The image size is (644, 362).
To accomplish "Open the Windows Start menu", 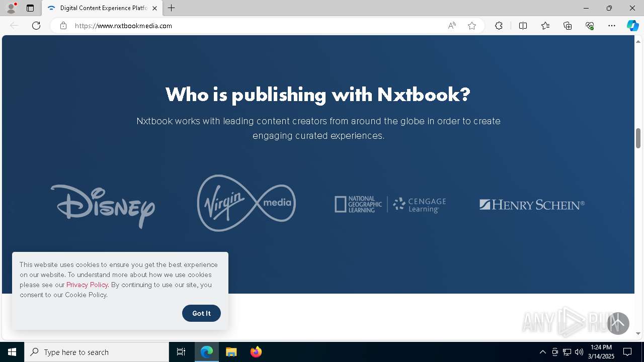I will 12,352.
